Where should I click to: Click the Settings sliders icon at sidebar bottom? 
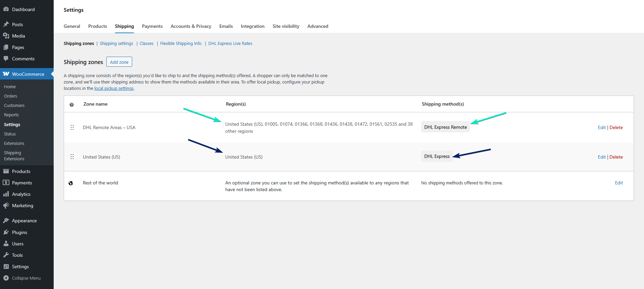tap(6, 267)
